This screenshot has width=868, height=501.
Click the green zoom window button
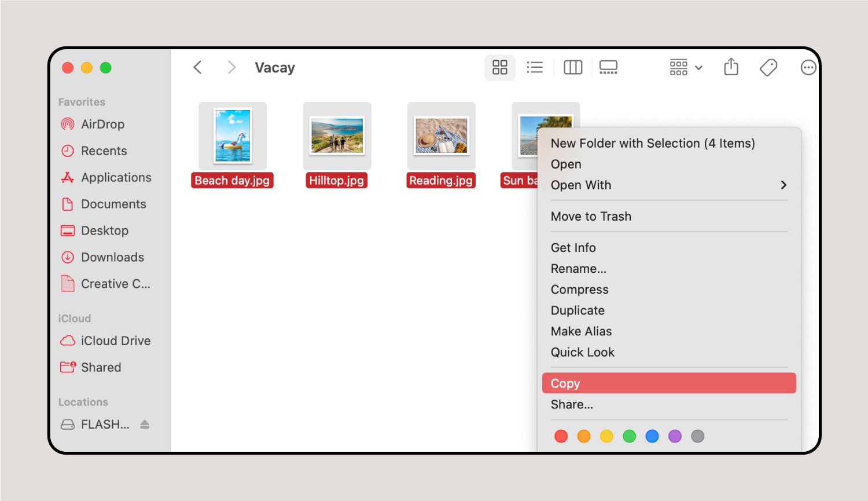click(x=105, y=68)
